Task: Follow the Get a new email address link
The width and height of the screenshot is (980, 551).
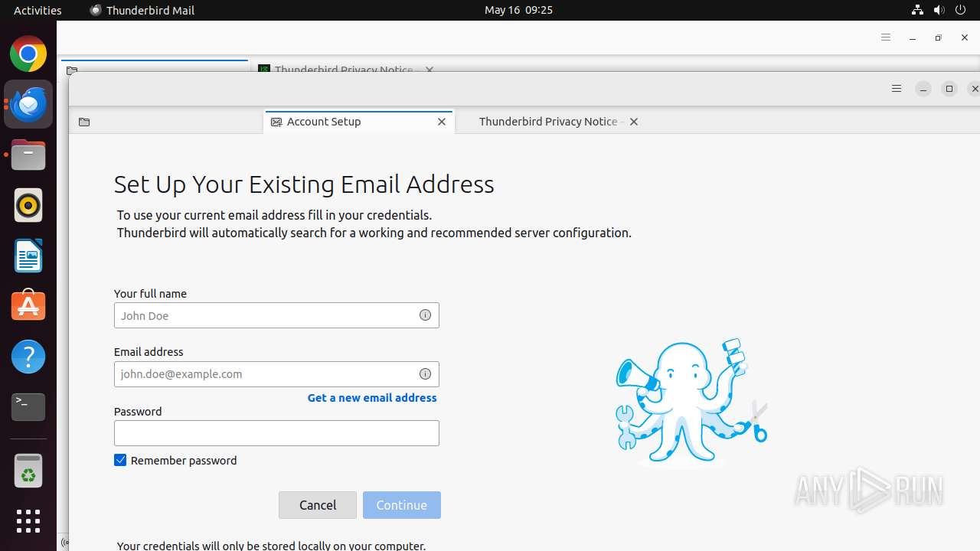Action: coord(372,398)
